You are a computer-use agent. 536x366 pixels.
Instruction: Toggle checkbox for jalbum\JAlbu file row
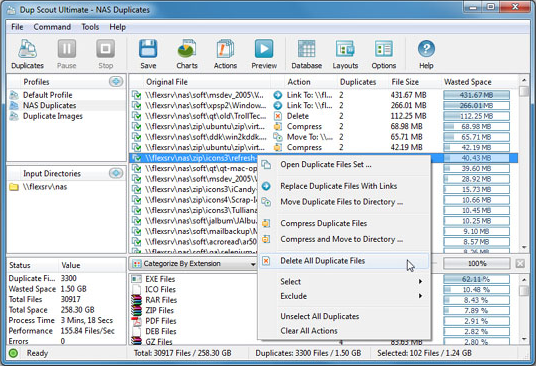[136, 221]
